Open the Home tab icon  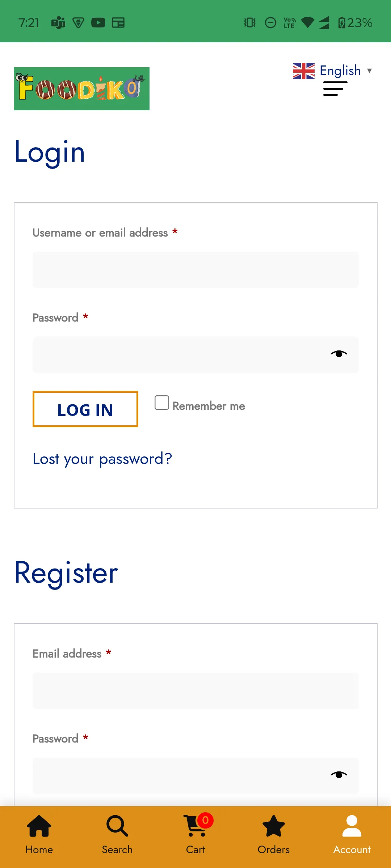[39, 826]
